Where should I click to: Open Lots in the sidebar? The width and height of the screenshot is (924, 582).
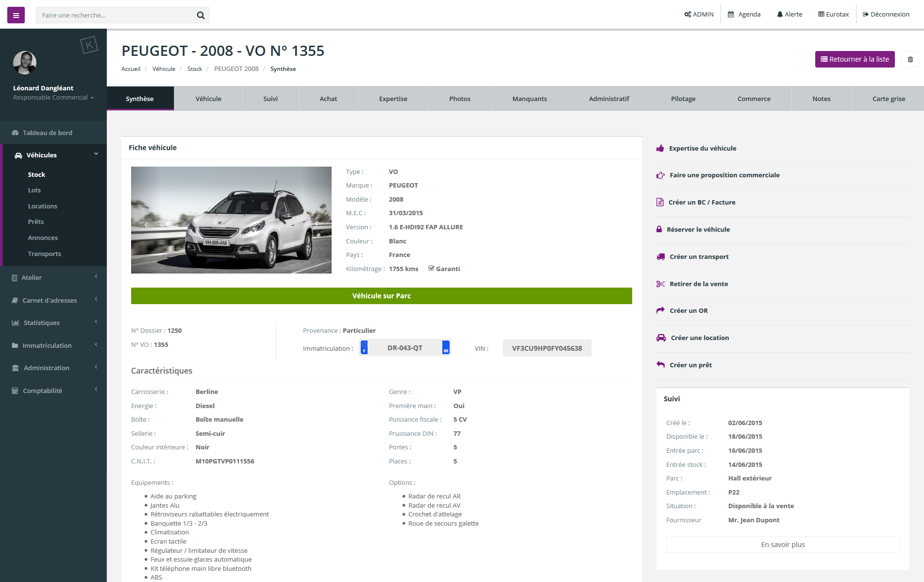[x=34, y=190]
